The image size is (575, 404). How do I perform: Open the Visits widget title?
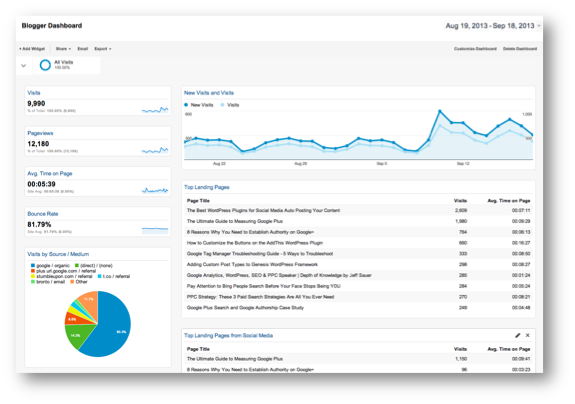click(34, 93)
